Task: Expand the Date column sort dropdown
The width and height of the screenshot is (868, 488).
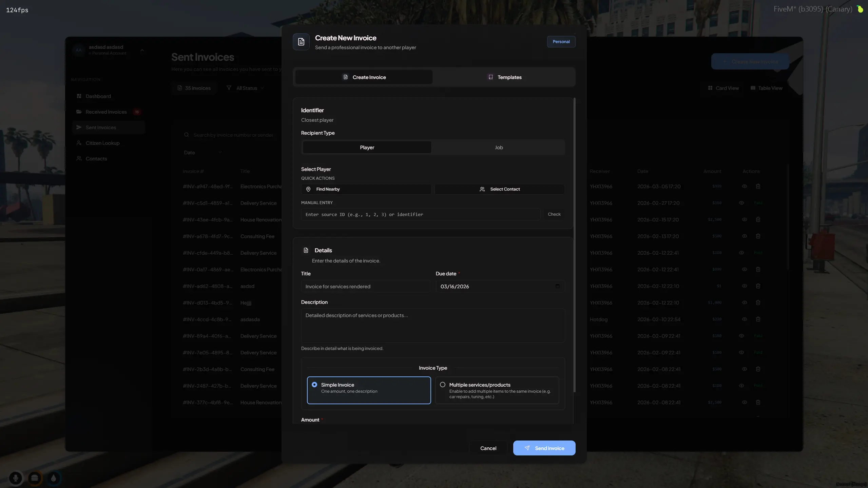Action: [x=203, y=152]
